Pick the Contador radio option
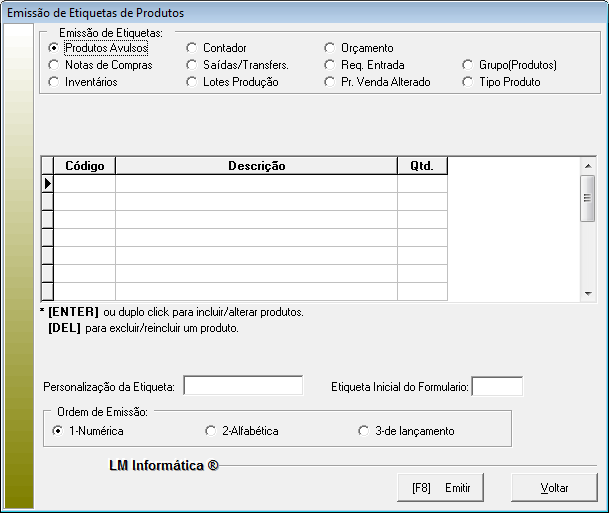This screenshot has height=513, width=609. [192, 48]
